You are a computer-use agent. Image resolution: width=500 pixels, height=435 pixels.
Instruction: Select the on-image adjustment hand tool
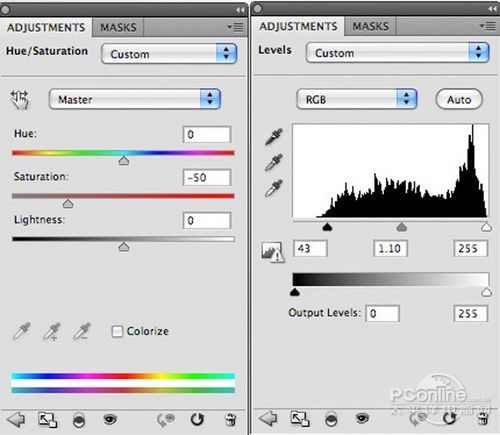click(20, 100)
